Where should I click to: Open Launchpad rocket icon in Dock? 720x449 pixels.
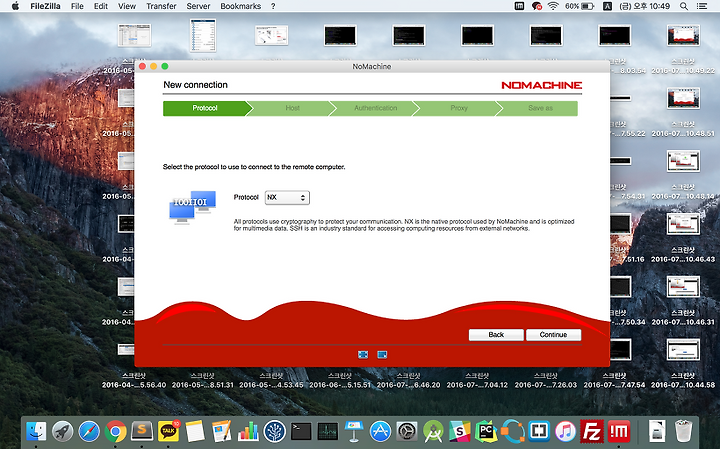point(62,432)
